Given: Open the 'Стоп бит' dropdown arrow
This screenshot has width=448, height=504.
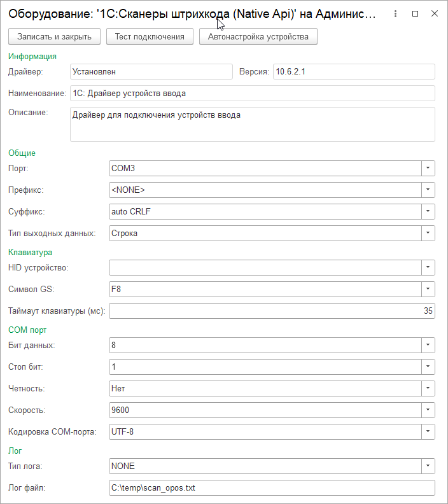Looking at the screenshot, I should pos(428,367).
